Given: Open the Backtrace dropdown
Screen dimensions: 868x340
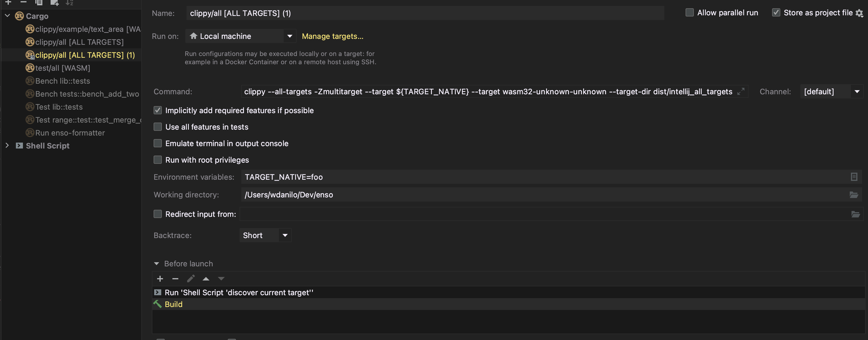Looking at the screenshot, I should pyautogui.click(x=285, y=235).
